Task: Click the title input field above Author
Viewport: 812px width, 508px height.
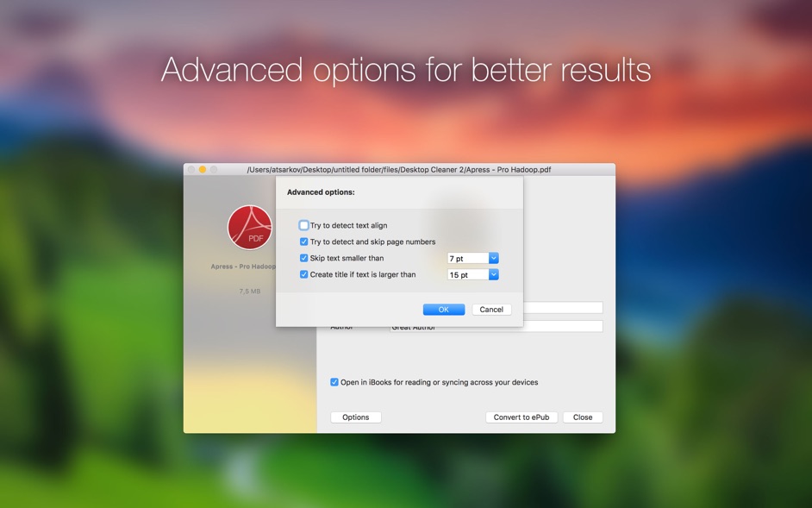Action: point(563,308)
